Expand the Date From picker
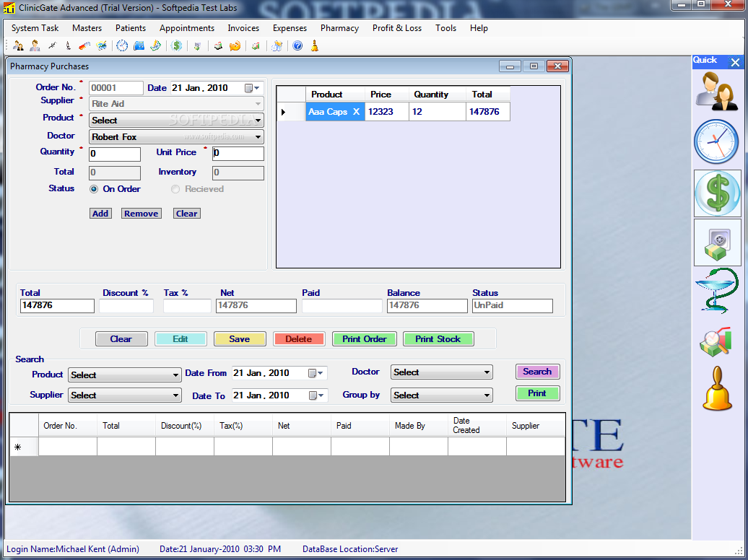748x560 pixels. click(316, 373)
